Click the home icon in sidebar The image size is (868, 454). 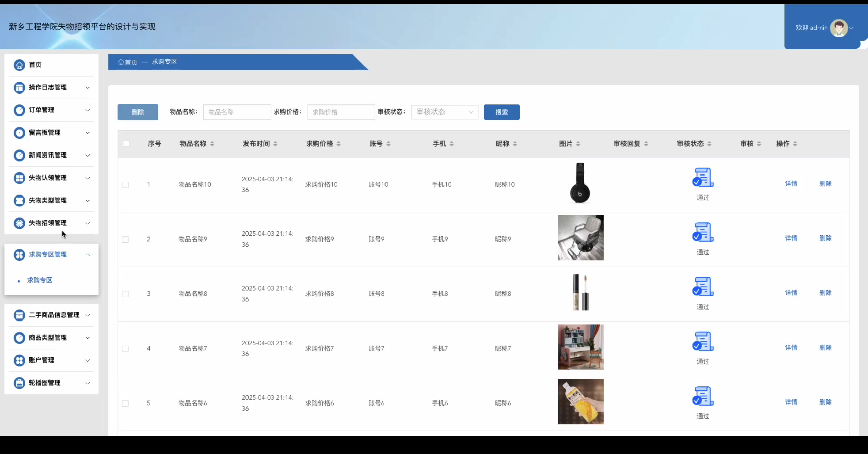tap(19, 65)
